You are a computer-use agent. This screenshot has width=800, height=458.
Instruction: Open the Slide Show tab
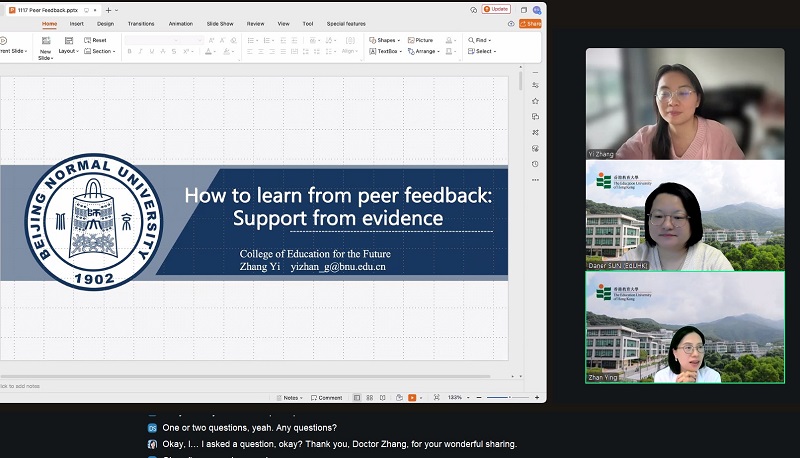tap(218, 23)
